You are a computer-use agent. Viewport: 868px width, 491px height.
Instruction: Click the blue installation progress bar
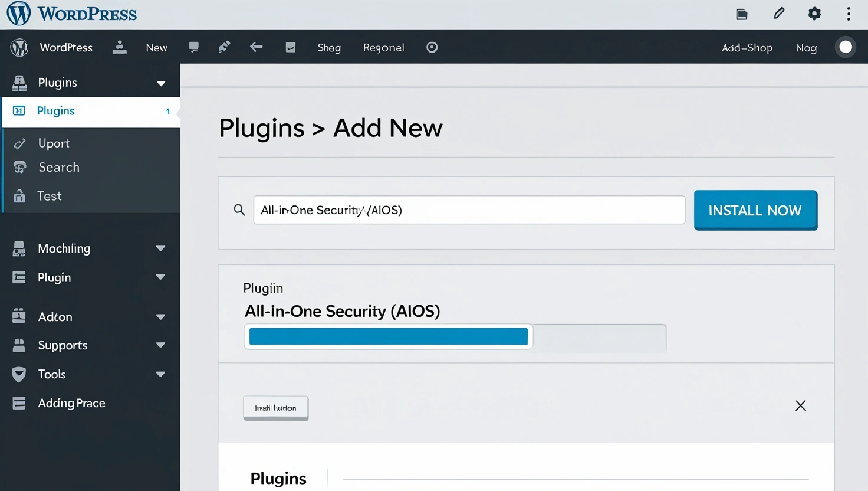point(389,336)
